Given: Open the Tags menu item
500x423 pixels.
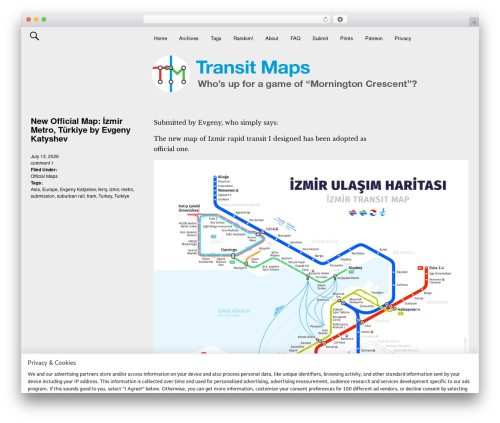Looking at the screenshot, I should click(216, 38).
